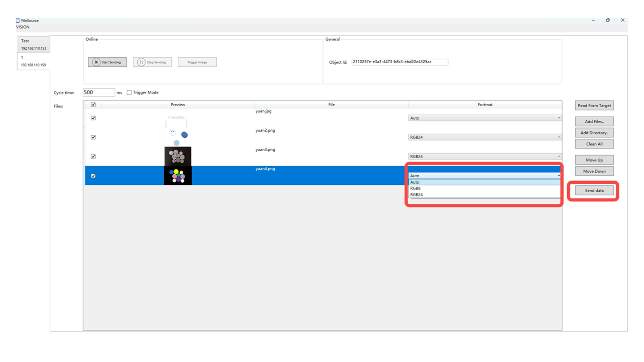The height and width of the screenshot is (362, 644).
Task: Click the FileSource app icon in title bar
Action: (18, 20)
